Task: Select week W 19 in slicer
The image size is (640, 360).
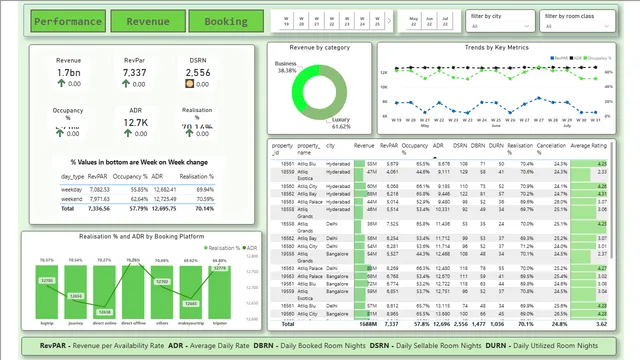Action: 286,21
